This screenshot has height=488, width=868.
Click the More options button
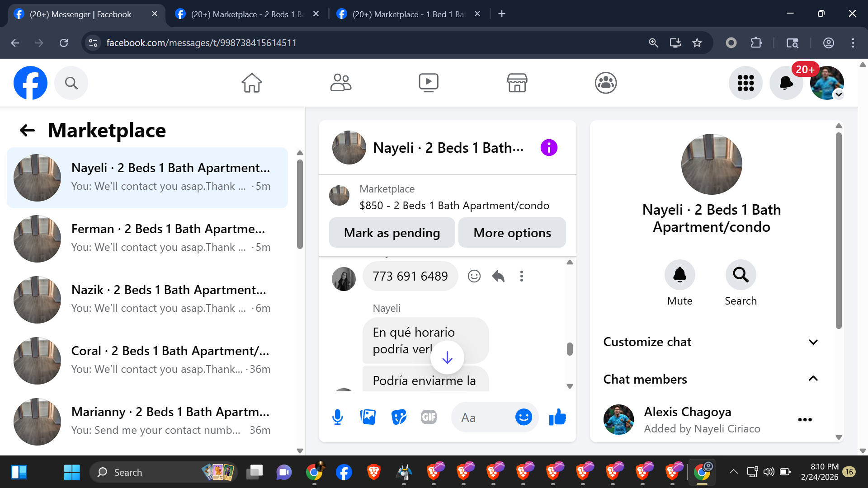click(x=512, y=233)
